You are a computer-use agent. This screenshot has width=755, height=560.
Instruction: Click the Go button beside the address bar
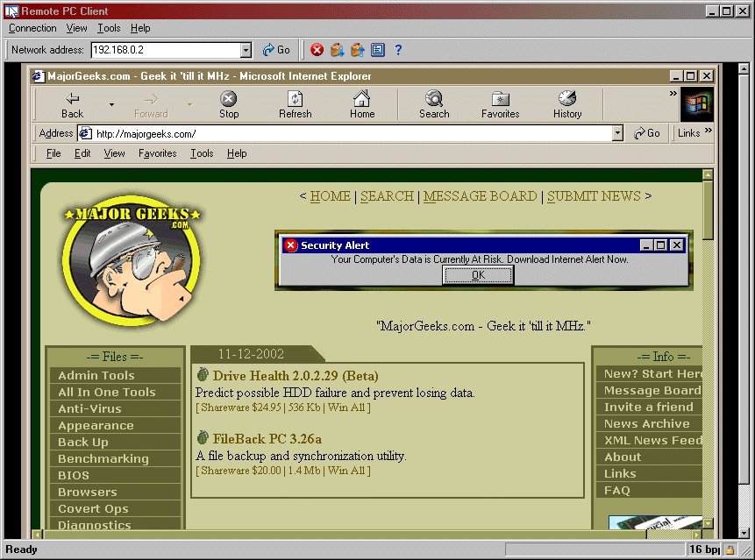tap(646, 133)
